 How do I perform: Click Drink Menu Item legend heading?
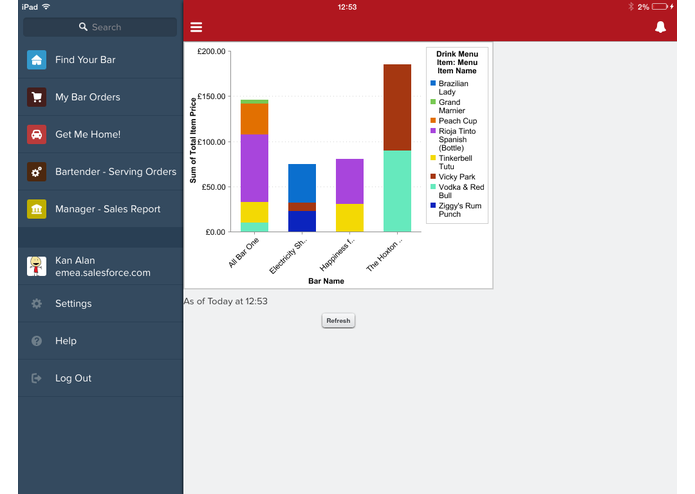[457, 62]
